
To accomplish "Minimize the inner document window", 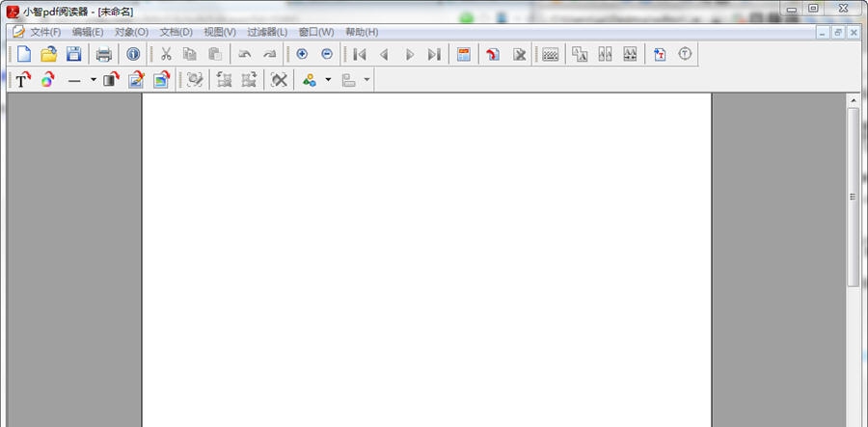I will (823, 33).
